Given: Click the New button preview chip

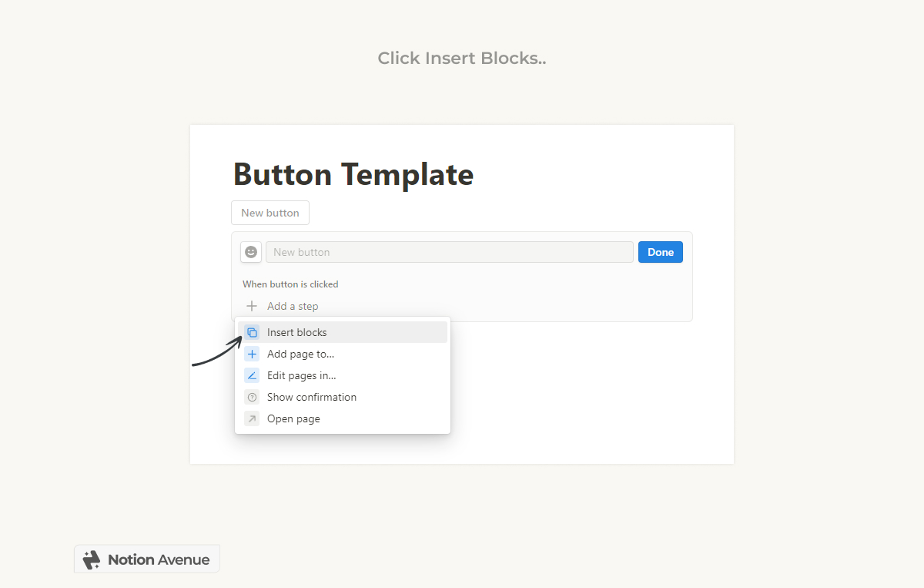Looking at the screenshot, I should click(x=269, y=213).
